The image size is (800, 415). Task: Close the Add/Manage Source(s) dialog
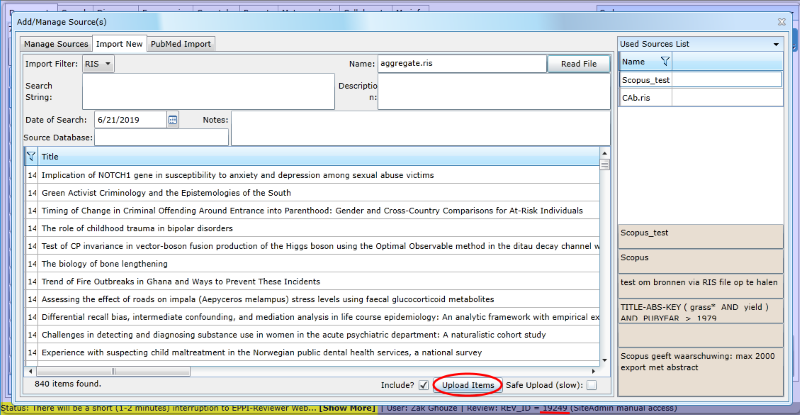click(x=782, y=22)
